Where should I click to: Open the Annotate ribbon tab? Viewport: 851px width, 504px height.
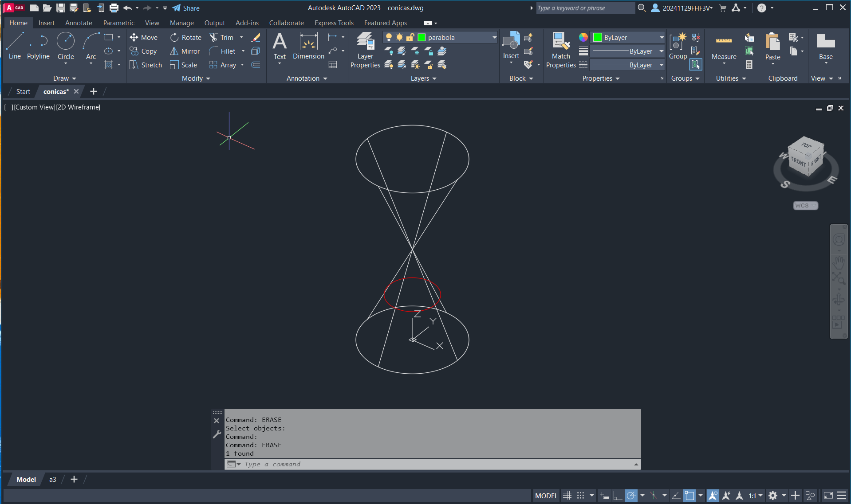coord(79,23)
